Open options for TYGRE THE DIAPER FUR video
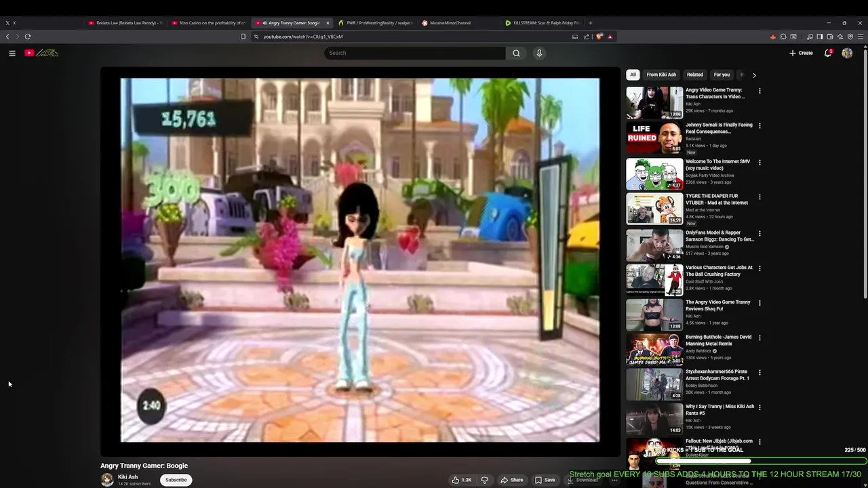Viewport: 868px width, 488px height. 759,197
